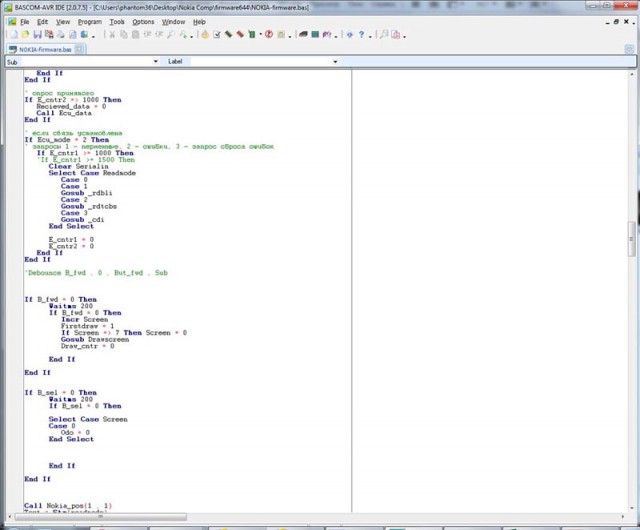Expand toolbar options after the PDF icon
The image size is (640, 530).
(404, 36)
